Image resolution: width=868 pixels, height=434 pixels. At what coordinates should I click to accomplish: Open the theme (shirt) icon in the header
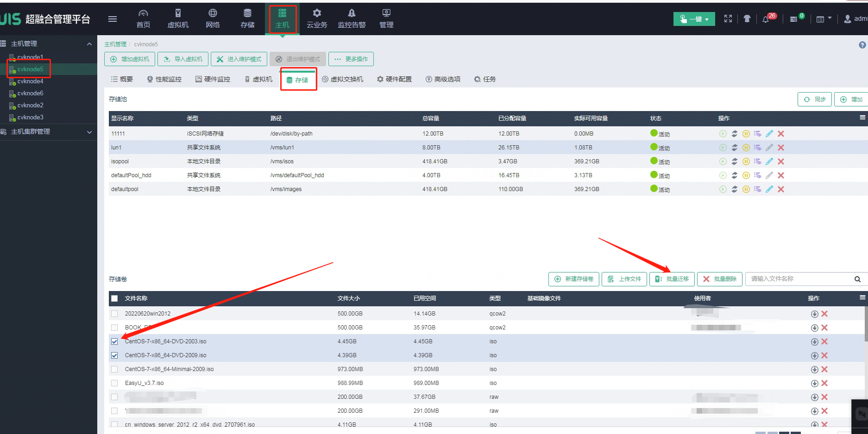pos(747,19)
